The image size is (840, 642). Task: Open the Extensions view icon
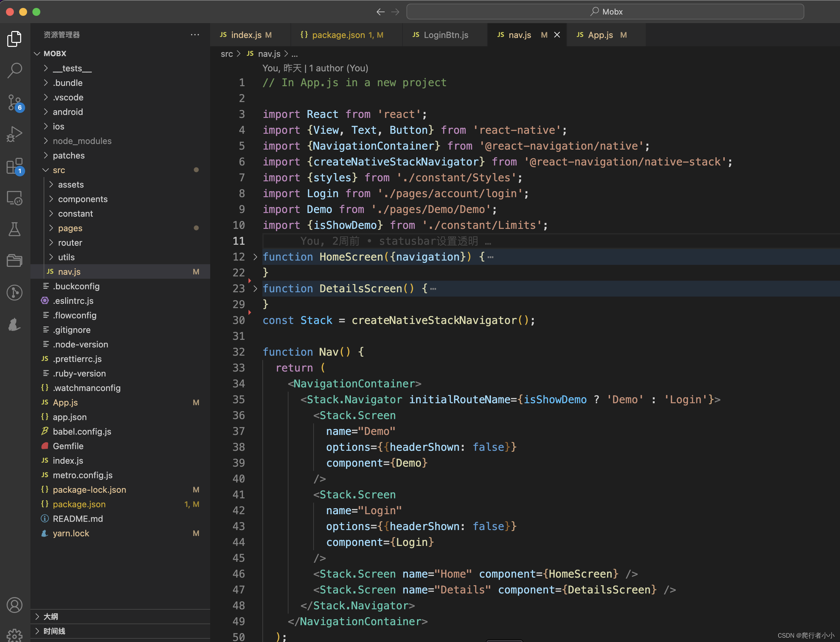(x=15, y=166)
